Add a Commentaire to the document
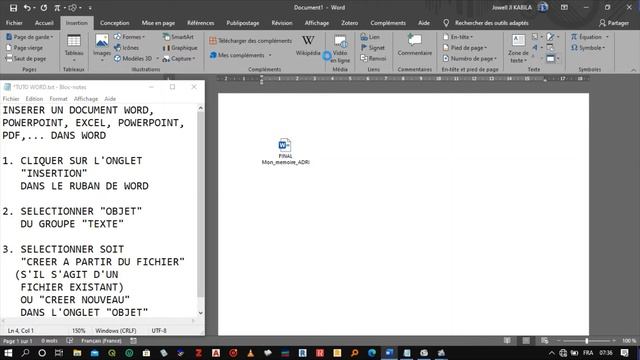The image size is (640, 360). click(415, 45)
